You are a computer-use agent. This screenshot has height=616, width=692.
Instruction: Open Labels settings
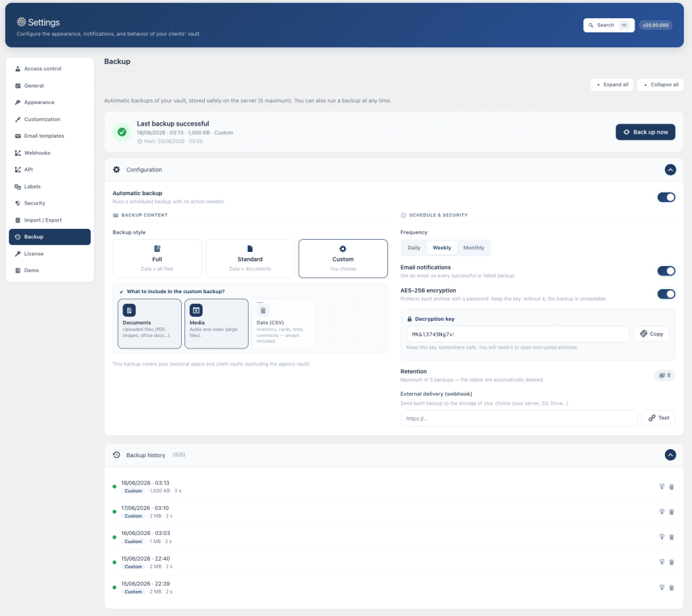tap(50, 186)
